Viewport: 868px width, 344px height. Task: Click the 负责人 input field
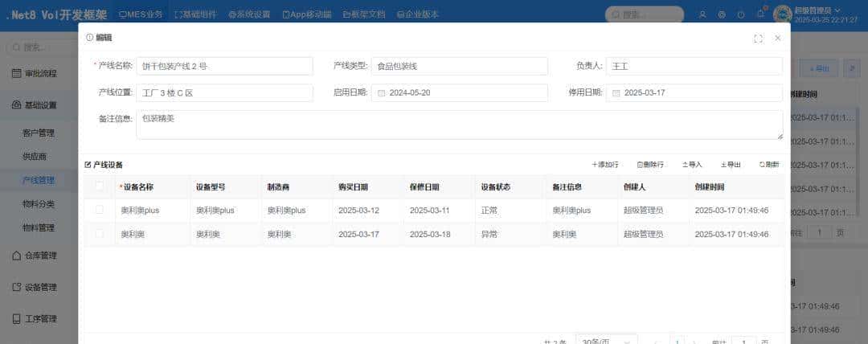[694, 66]
